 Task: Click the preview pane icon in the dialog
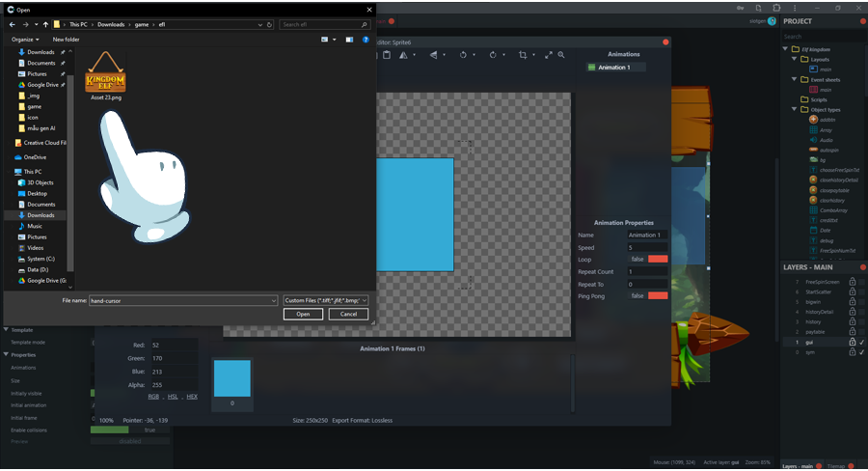349,40
